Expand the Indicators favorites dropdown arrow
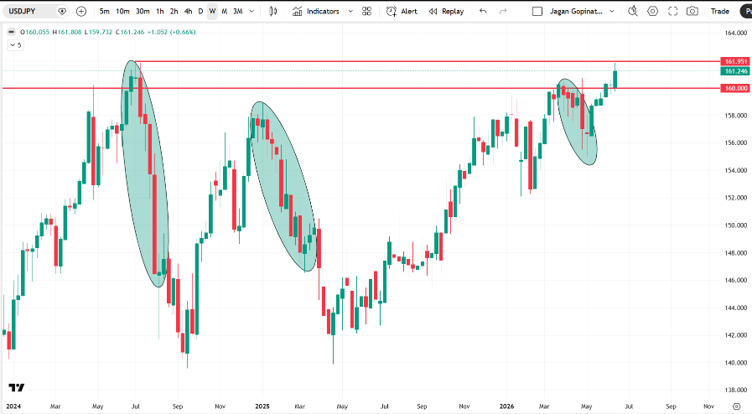Screen dimensions: 752x414 pyautogui.click(x=351, y=11)
